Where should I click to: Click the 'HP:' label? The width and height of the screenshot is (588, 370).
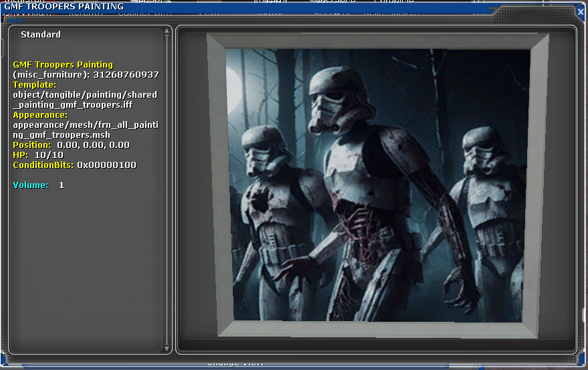pyautogui.click(x=21, y=155)
